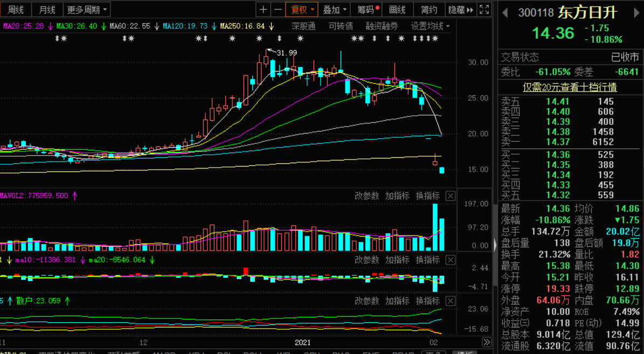Zoom in the chart with plus button
Screen dimensions: 644x354
[262, 10]
